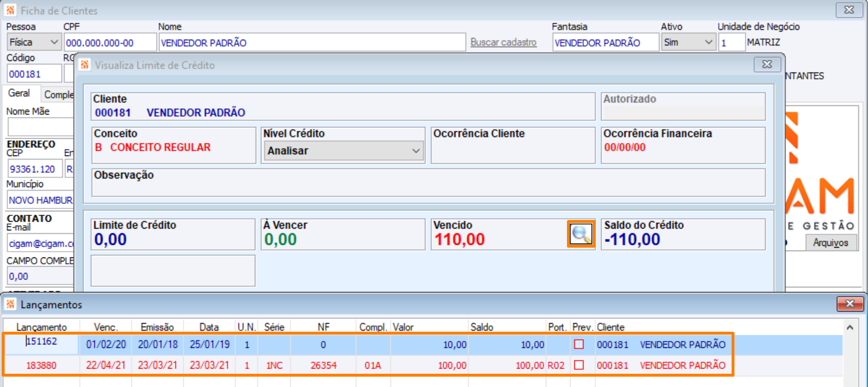Click invoice number 26354
The image size is (868, 387).
pyautogui.click(x=323, y=365)
